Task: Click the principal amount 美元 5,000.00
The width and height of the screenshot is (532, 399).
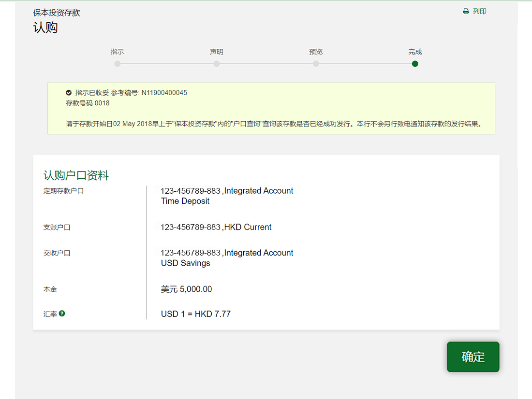Action: coord(186,289)
